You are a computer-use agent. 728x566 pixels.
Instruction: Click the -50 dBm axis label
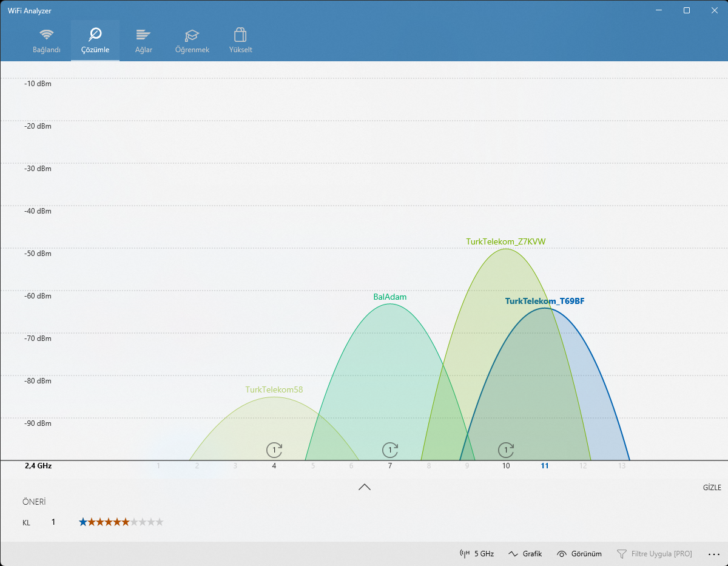[x=38, y=254]
